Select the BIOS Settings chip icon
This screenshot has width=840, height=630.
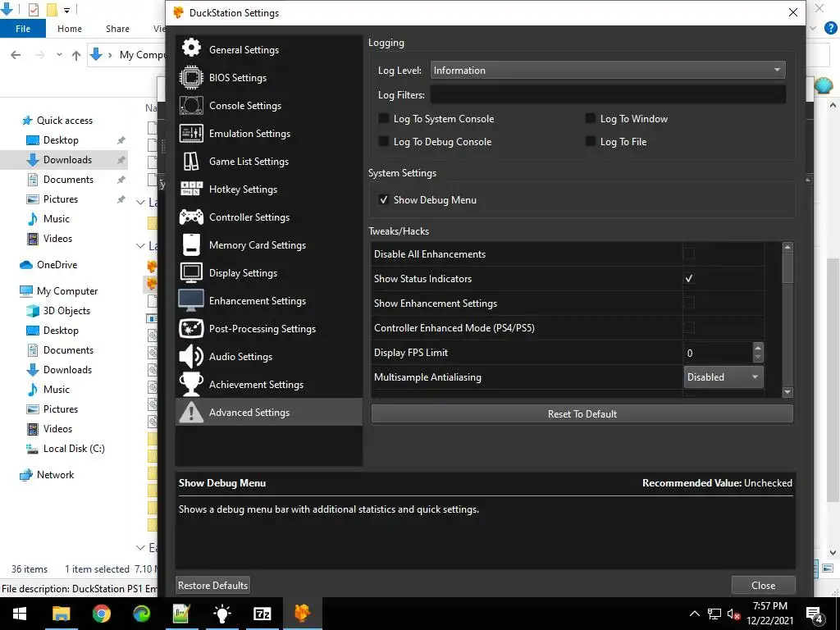(191, 77)
